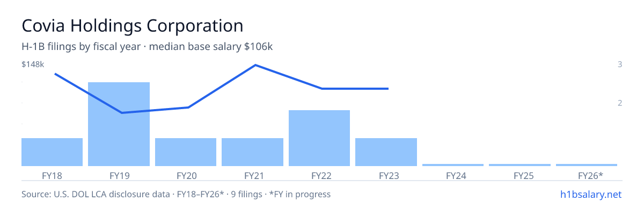Select the FY22 filings bar

click(319, 138)
